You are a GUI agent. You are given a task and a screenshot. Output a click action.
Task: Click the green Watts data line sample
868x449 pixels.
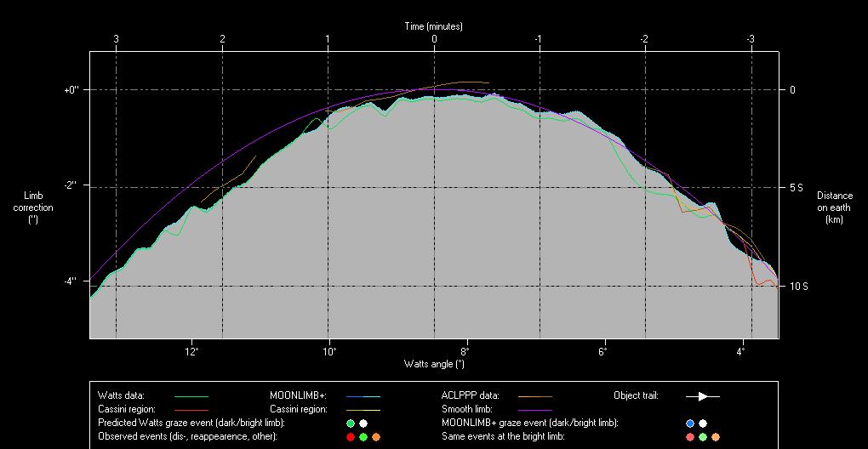click(191, 396)
